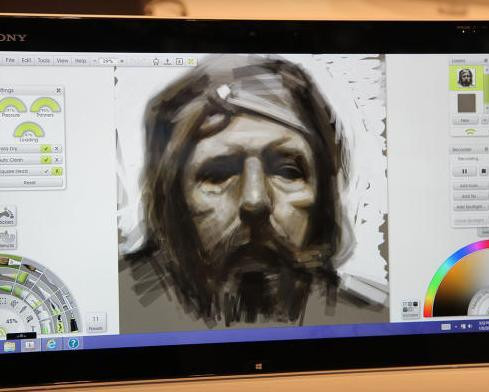Click the 29% zoom level field
The width and height of the screenshot is (489, 392).
pos(108,61)
